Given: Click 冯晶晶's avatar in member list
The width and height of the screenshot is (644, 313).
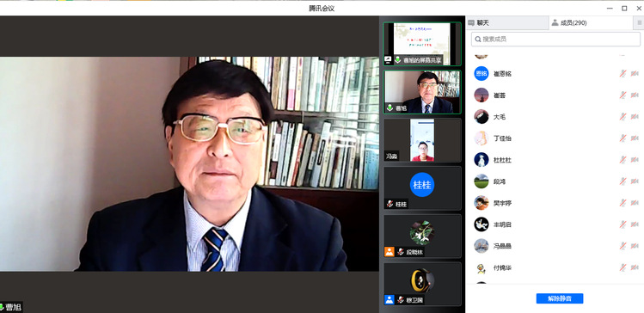Looking at the screenshot, I should [x=481, y=246].
